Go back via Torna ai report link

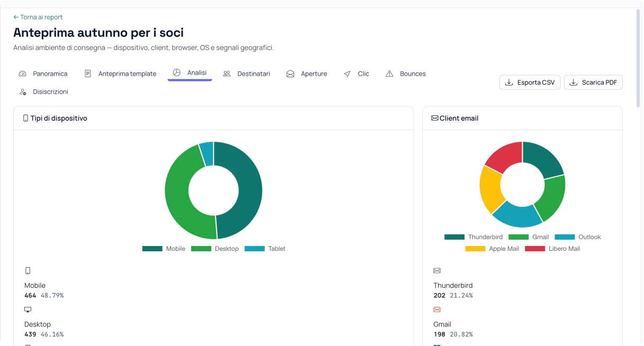pos(38,17)
